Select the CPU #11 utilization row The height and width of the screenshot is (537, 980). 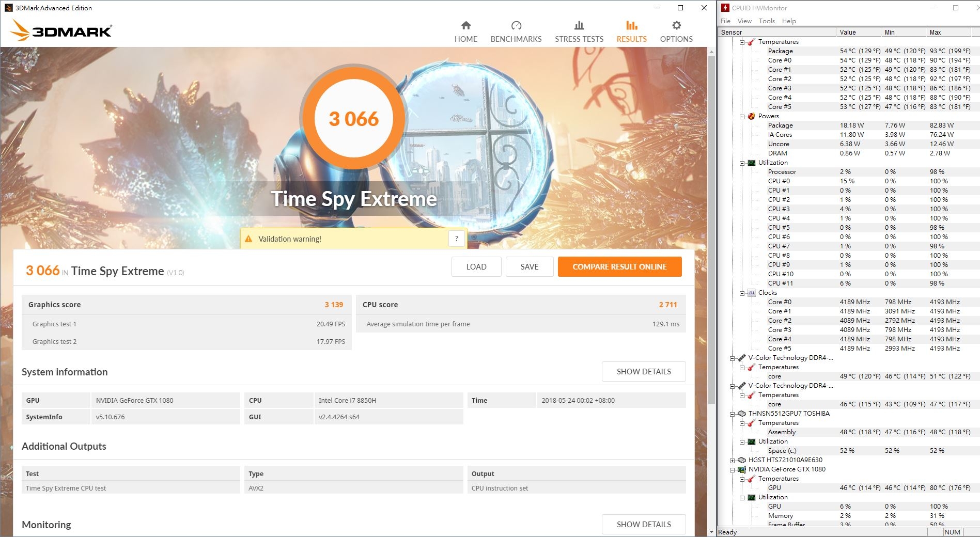869,283
